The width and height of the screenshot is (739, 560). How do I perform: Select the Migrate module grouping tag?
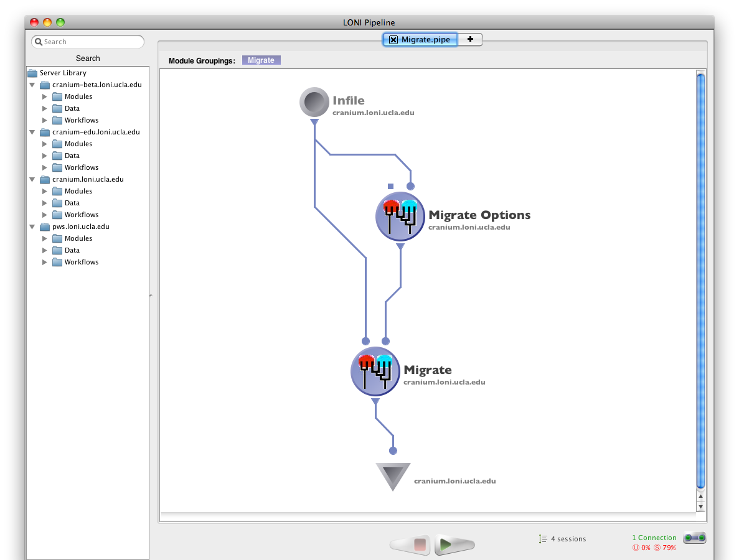coord(261,60)
